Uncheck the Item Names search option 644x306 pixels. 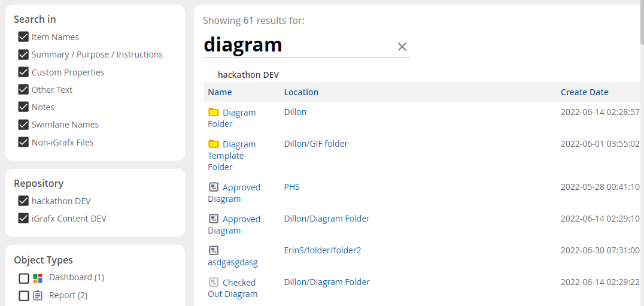coord(23,37)
